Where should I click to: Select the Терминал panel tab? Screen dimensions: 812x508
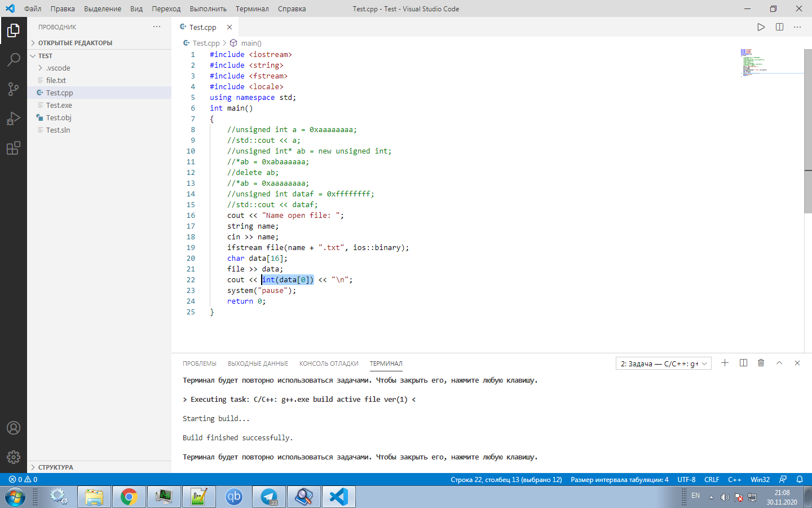386,364
